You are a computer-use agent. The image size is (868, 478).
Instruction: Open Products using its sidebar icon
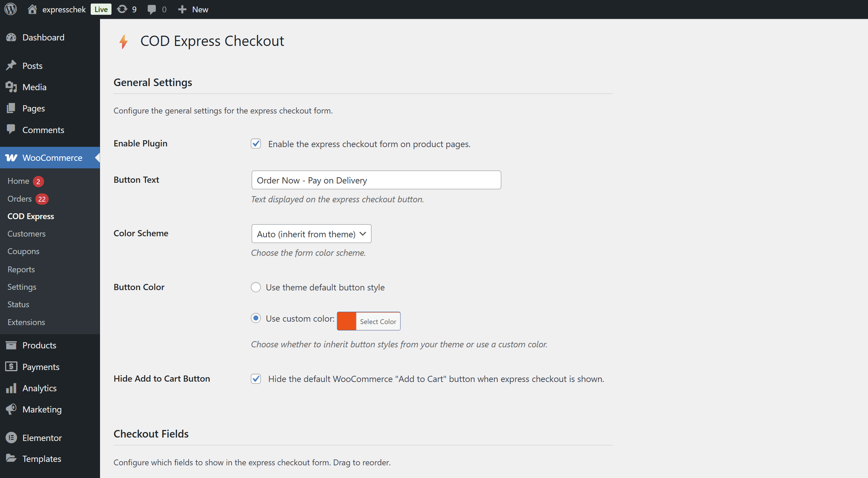[x=11, y=345]
